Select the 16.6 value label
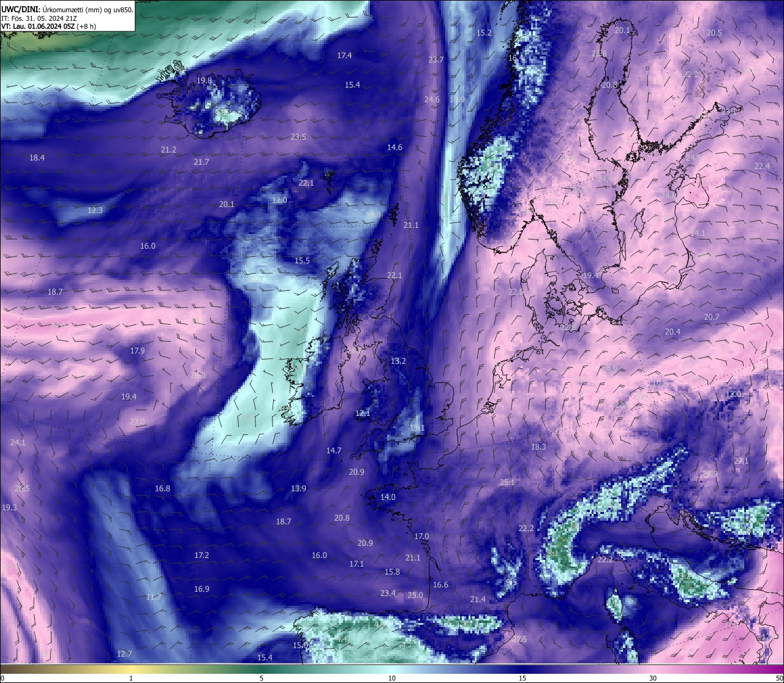The width and height of the screenshot is (784, 683). [x=440, y=585]
